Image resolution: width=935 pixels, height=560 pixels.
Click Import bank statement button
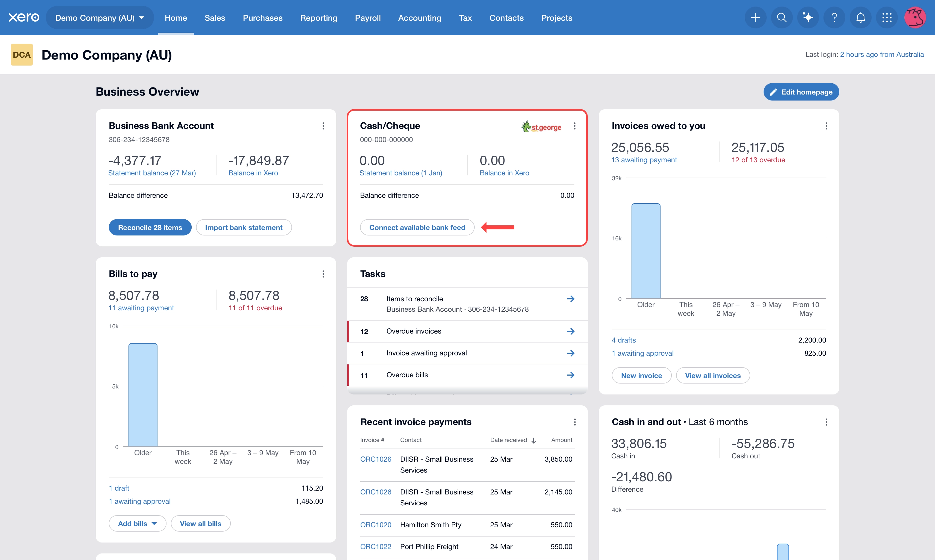pyautogui.click(x=244, y=228)
